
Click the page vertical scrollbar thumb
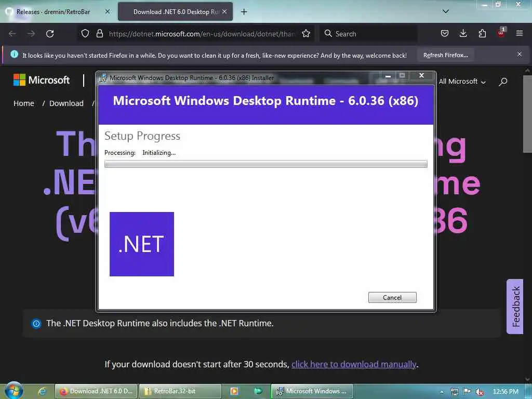point(527,114)
